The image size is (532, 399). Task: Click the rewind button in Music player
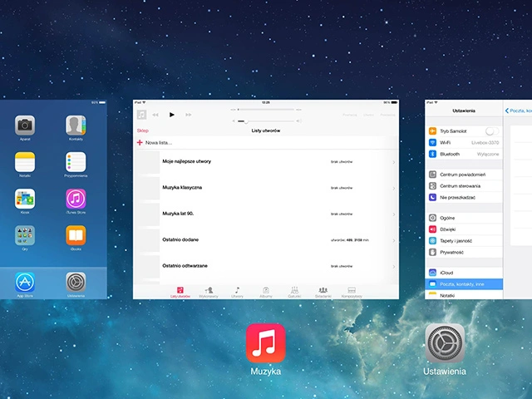coord(155,115)
